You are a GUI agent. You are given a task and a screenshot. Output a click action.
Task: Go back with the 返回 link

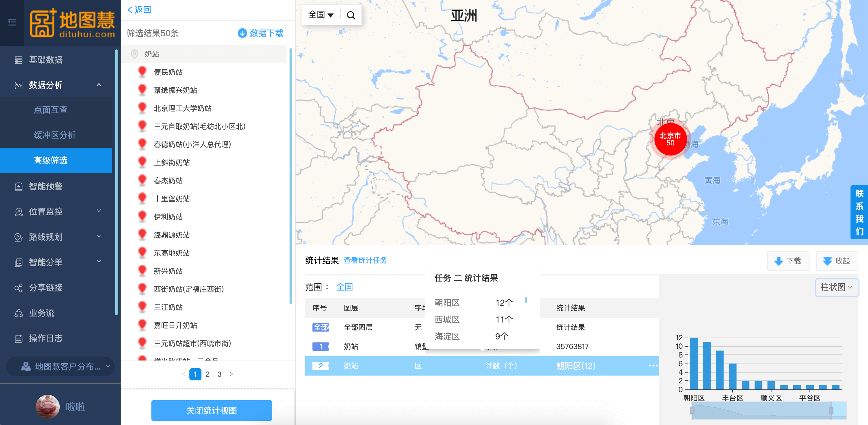139,10
